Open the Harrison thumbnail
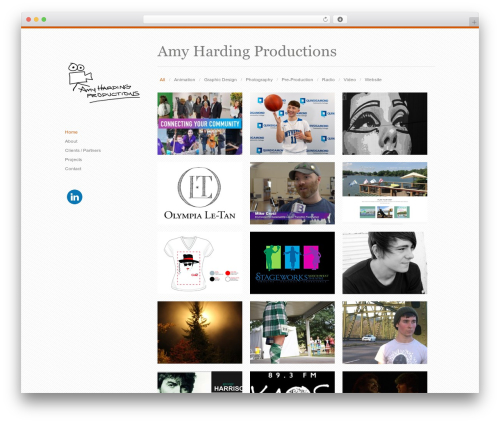This screenshot has height=423, width=500. (x=200, y=382)
